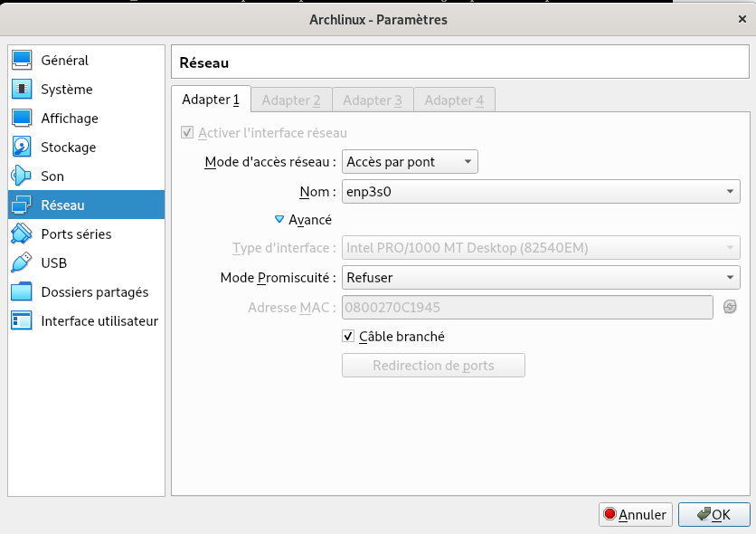Screen dimensions: 756x534
Task: Click Annuler to cancel changes
Action: point(636,515)
